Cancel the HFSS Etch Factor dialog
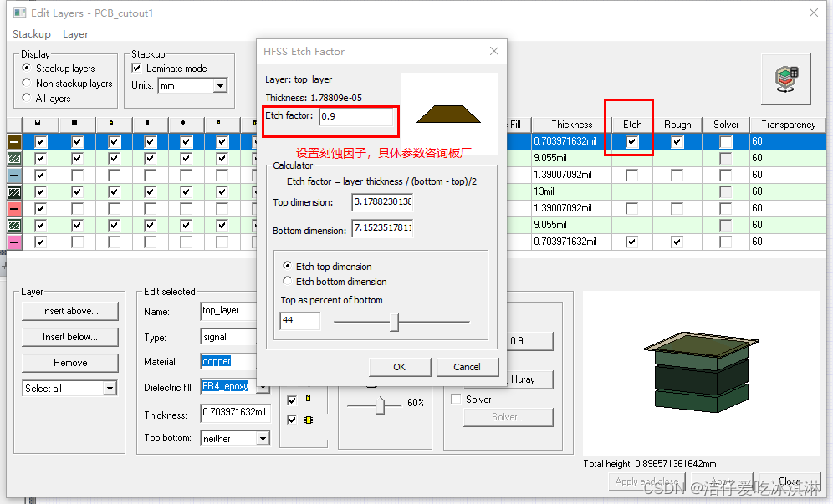The image size is (833, 504). point(467,367)
